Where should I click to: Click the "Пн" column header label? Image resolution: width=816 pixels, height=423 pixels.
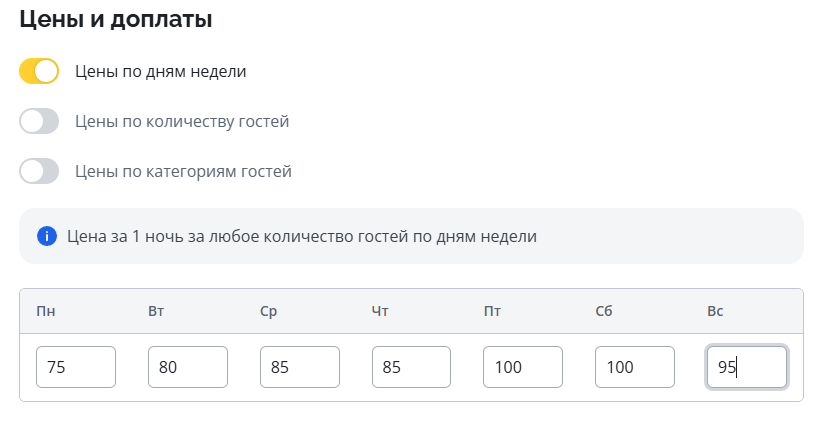pyautogui.click(x=45, y=311)
